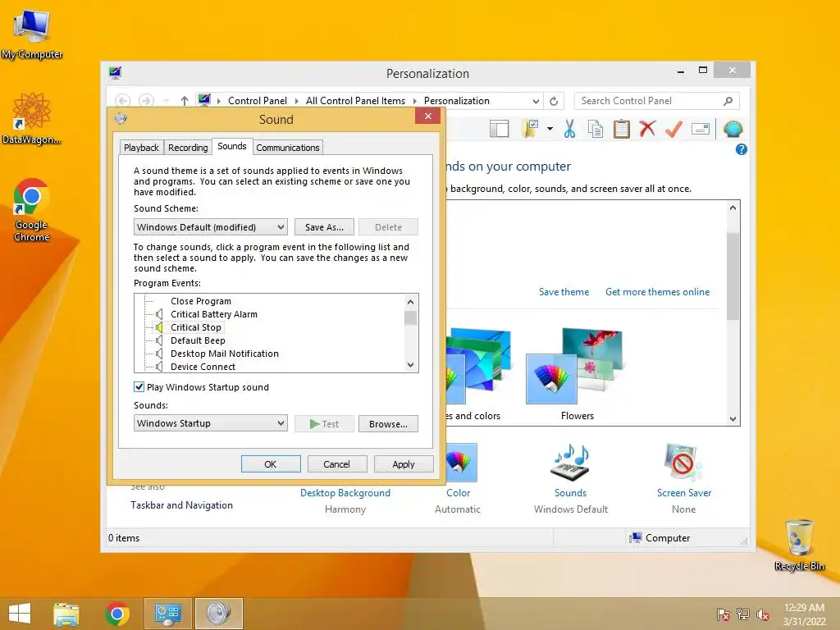Image resolution: width=840 pixels, height=630 pixels.
Task: Open the Sounds Windows Startup dropdown
Action: tap(211, 423)
